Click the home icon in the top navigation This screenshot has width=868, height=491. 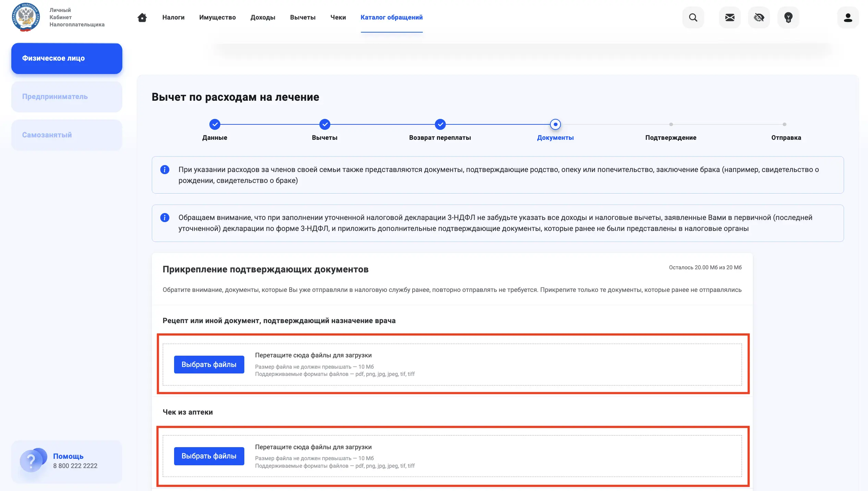click(142, 17)
